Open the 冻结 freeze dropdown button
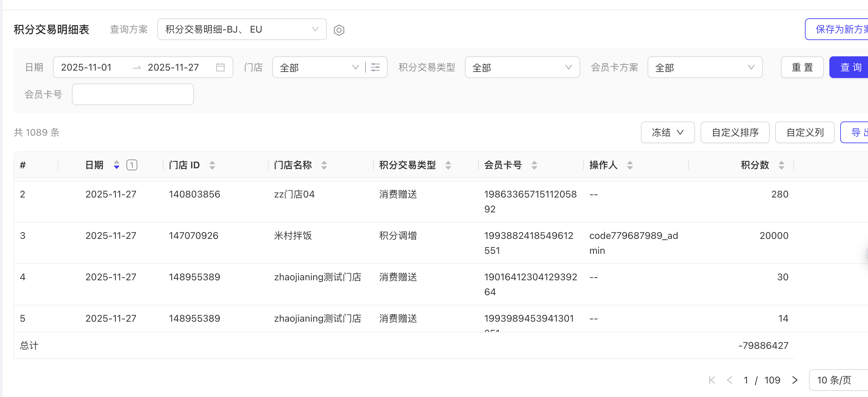This screenshot has width=868, height=397. (x=667, y=132)
